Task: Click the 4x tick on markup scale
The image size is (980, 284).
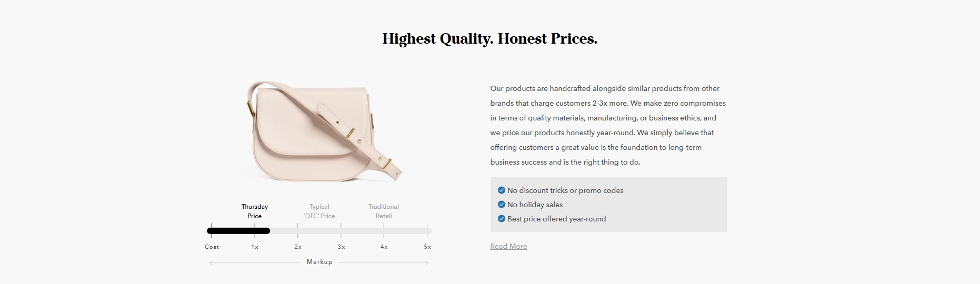Action: pos(384,247)
